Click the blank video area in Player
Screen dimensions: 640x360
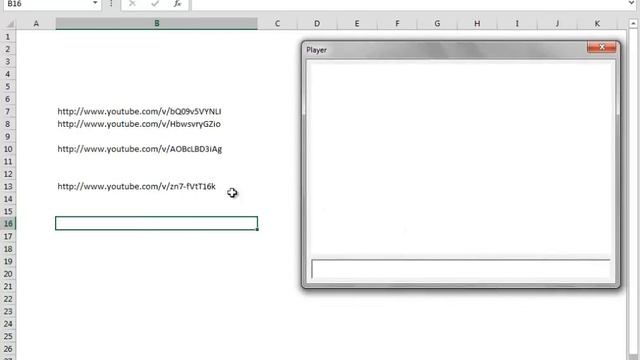pos(460,157)
